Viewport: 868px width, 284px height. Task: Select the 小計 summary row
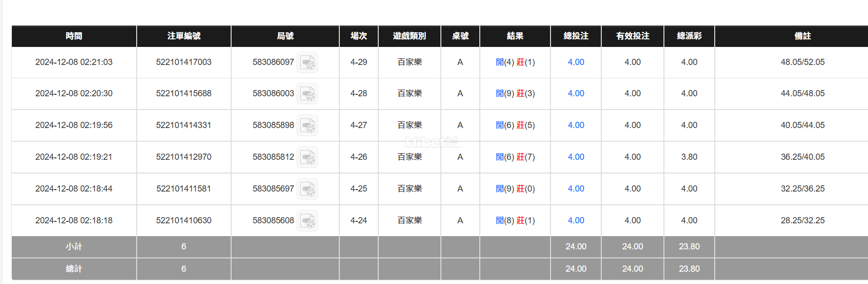tap(74, 247)
